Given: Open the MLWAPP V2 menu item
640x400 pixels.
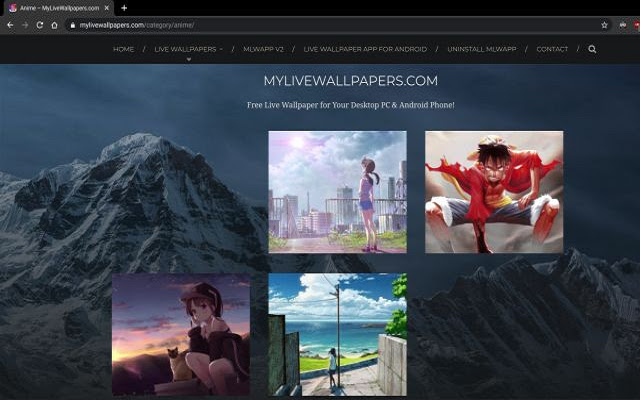Looking at the screenshot, I should click(263, 49).
